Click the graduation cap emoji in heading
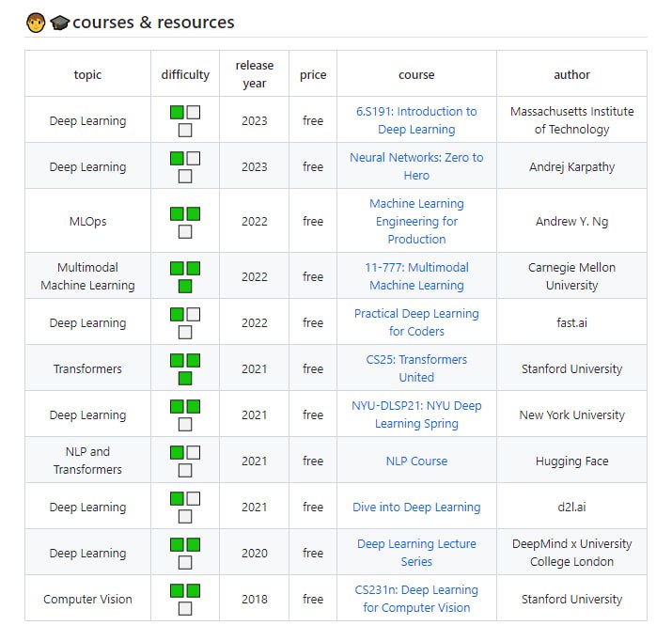The image size is (672, 641). click(x=59, y=23)
